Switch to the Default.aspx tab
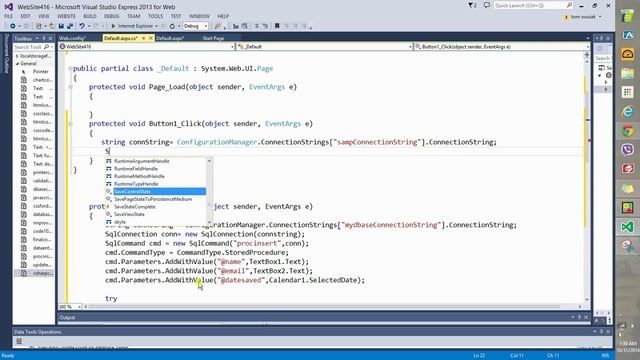The height and width of the screenshot is (360, 640). click(x=170, y=38)
